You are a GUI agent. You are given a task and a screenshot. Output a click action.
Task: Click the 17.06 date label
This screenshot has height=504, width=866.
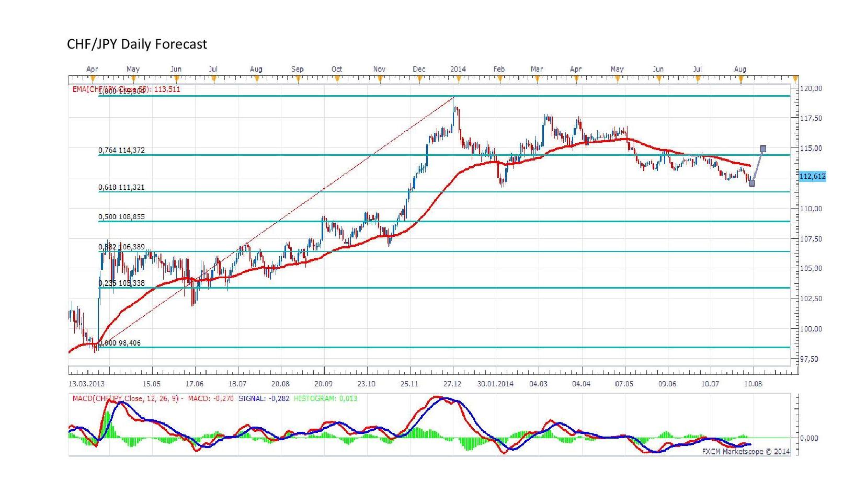tap(195, 384)
